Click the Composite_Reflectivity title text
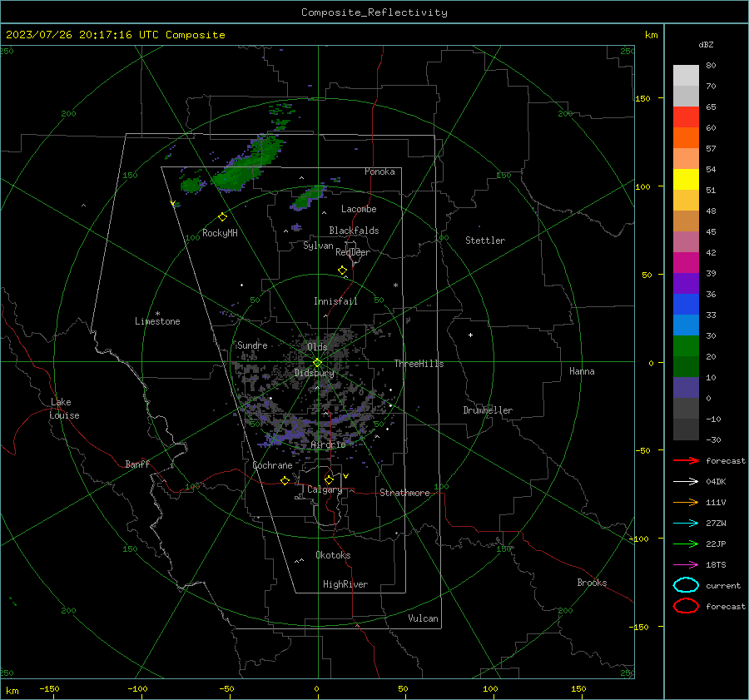This screenshot has height=700, width=749. point(374,12)
